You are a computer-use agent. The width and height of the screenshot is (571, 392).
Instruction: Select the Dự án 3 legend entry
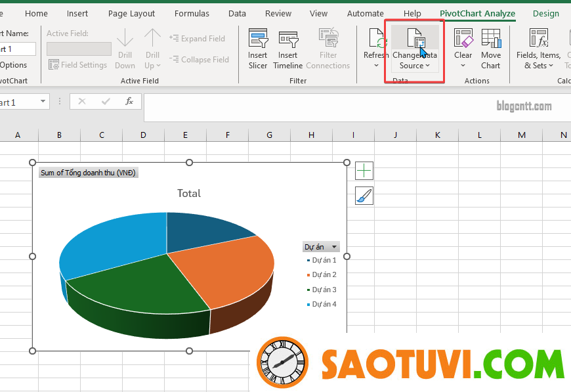(324, 290)
